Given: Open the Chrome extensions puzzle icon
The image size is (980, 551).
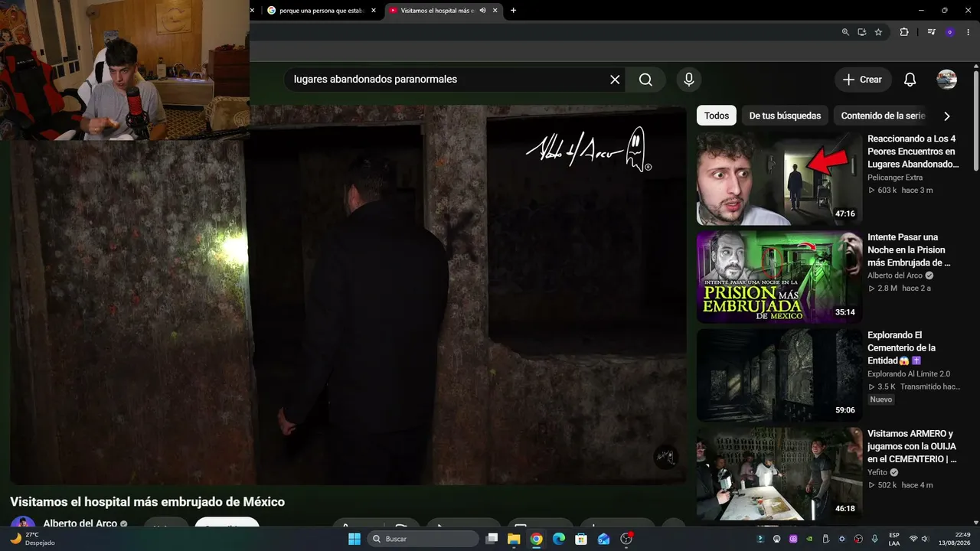Looking at the screenshot, I should click(904, 32).
